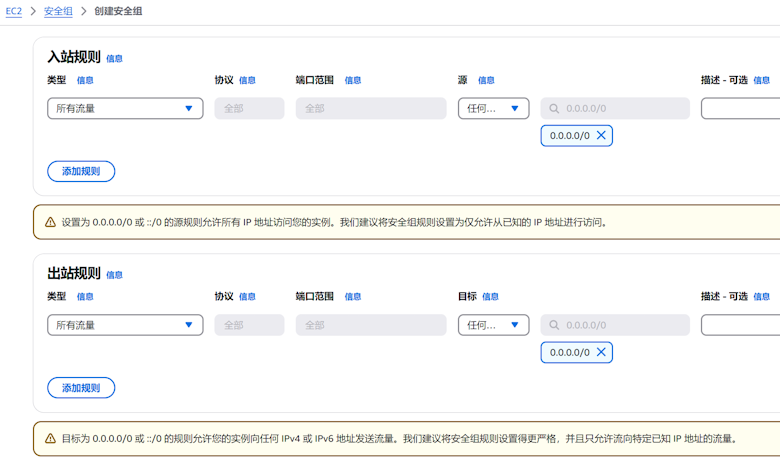Remove the inbound 0.0.0.0/0 source tag
Viewport: 780px width, 463px height.
tap(601, 136)
